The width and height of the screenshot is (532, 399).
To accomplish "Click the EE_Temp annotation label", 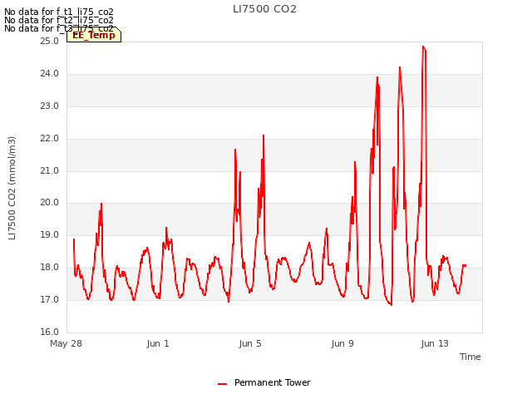I will [x=94, y=35].
